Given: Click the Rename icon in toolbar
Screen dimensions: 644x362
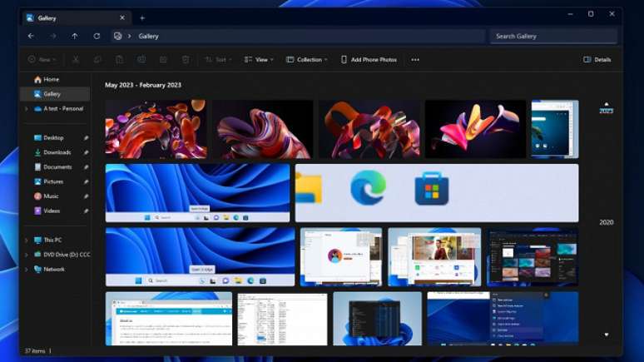Looking at the screenshot, I should click(141, 60).
